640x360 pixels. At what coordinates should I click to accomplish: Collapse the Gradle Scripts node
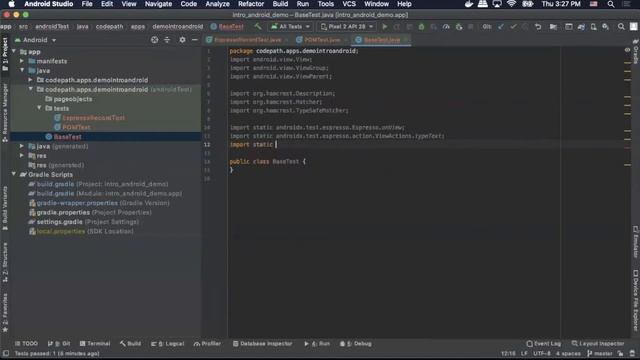[x=14, y=174]
